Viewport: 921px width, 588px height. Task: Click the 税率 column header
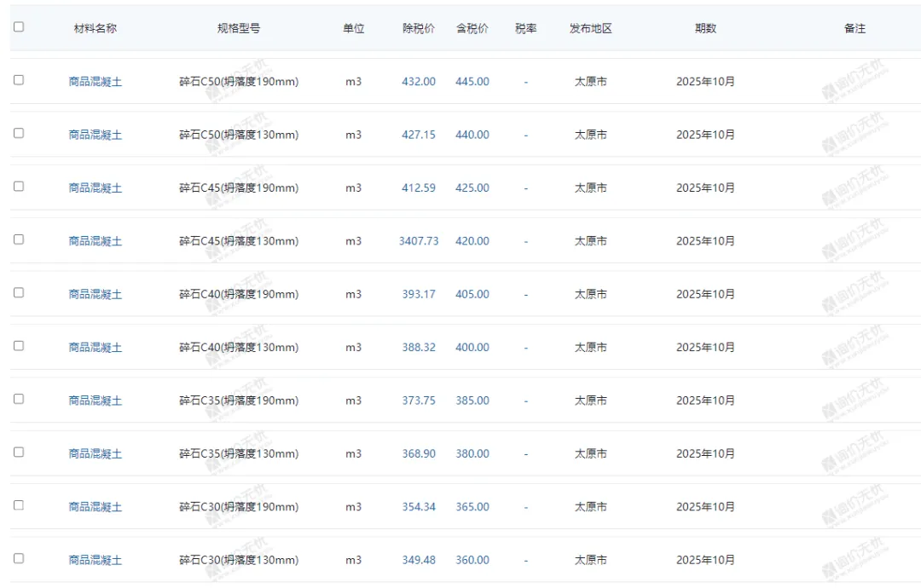(x=525, y=28)
